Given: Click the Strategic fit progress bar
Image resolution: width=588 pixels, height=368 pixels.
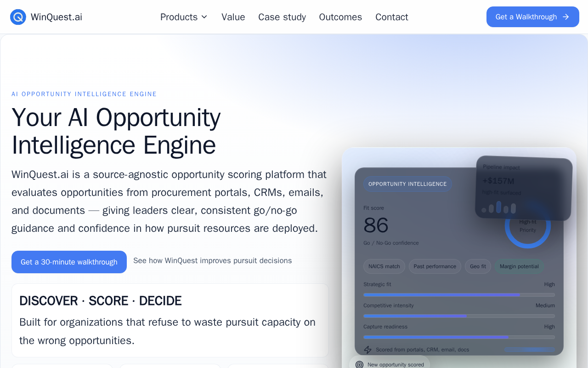Looking at the screenshot, I should coord(459,295).
